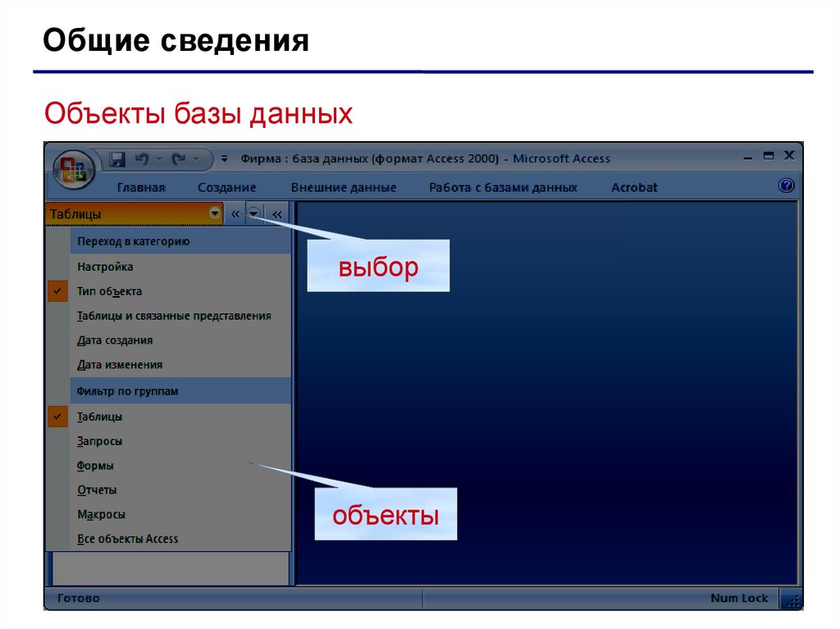Image resolution: width=840 pixels, height=629 pixels.
Task: Click the Undo arrow in quick access toolbar
Action: (142, 159)
